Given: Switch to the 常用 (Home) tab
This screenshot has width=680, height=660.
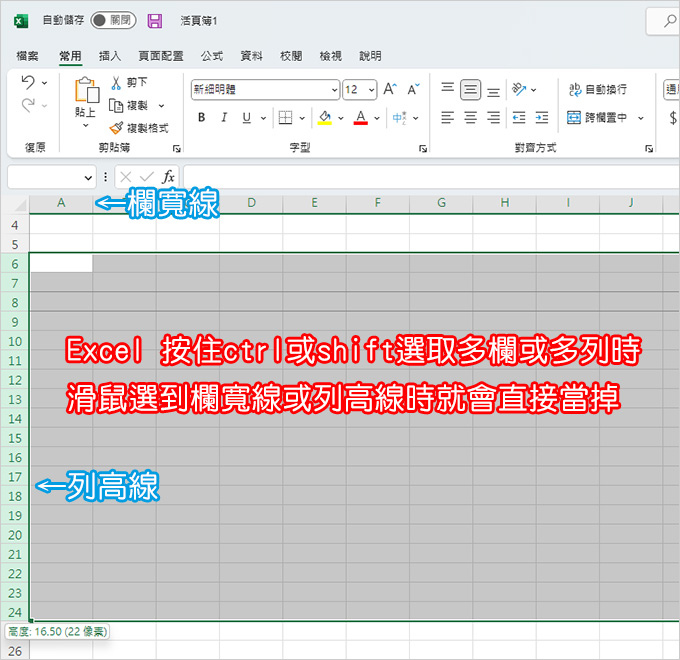Looking at the screenshot, I should [x=70, y=56].
